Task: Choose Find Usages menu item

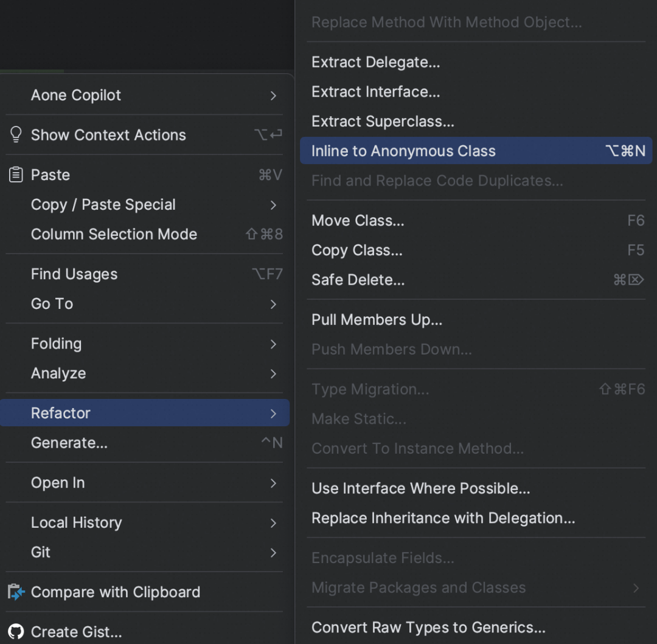Action: pos(145,274)
